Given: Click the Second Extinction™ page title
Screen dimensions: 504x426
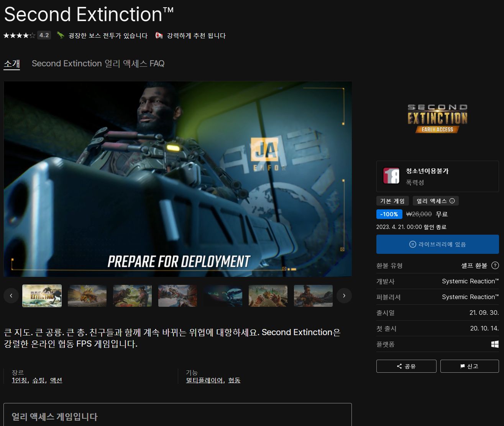Looking at the screenshot, I should tap(89, 15).
